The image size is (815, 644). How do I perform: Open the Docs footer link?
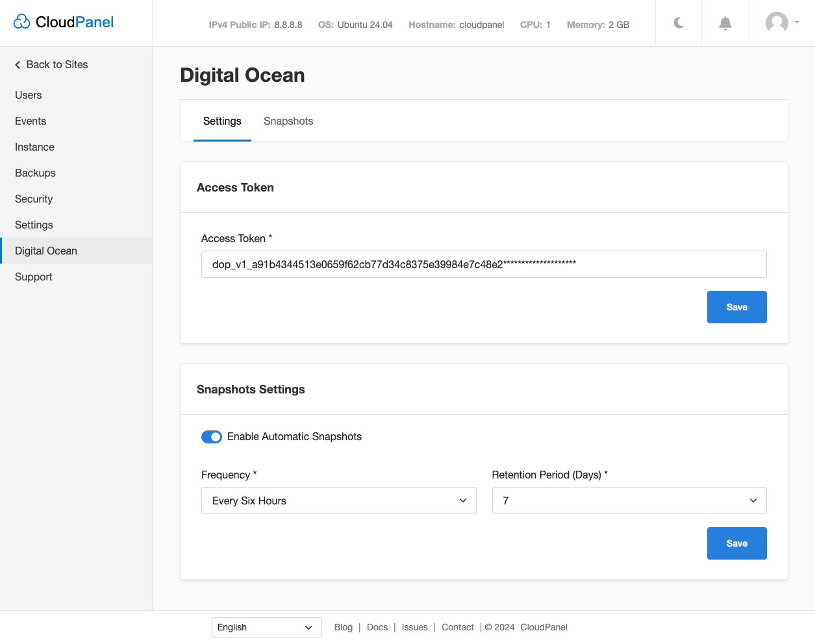point(377,627)
